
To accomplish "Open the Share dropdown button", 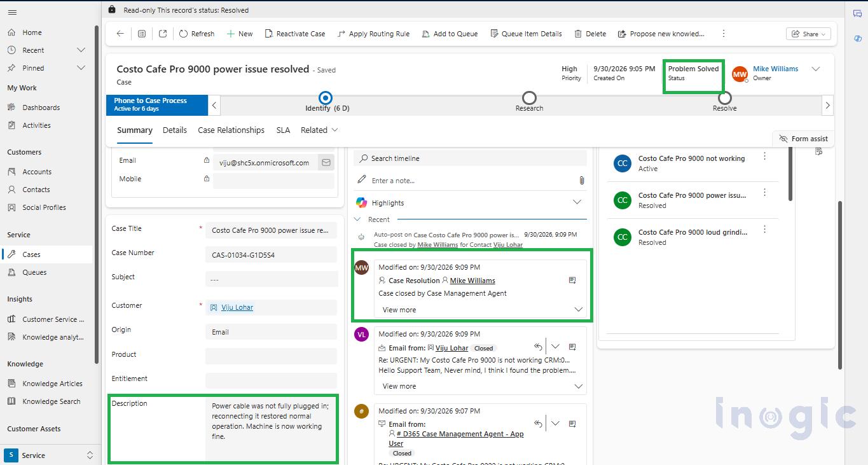I will tap(809, 34).
